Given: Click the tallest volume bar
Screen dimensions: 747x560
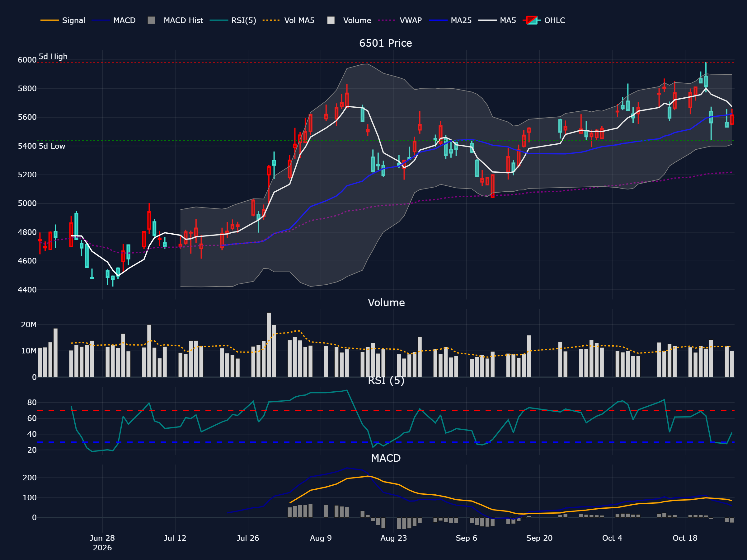Looking at the screenshot, I should click(x=269, y=345).
